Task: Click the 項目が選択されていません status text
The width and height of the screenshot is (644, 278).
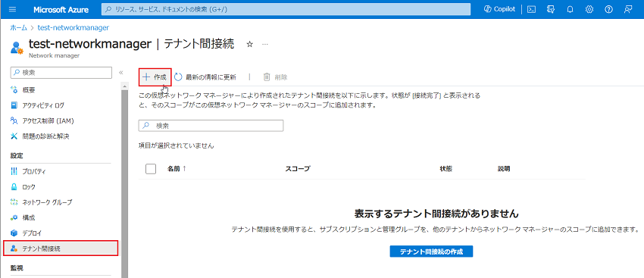Action: (x=177, y=145)
